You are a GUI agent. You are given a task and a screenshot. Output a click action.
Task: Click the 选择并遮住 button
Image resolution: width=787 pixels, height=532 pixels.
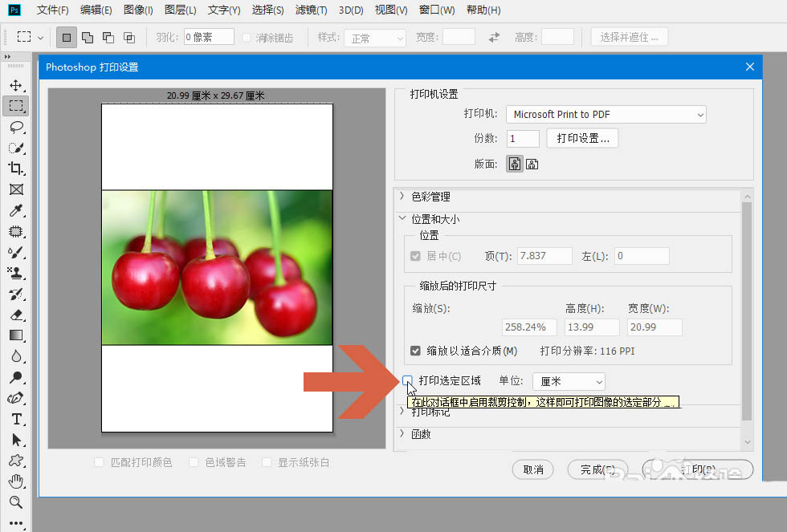tap(629, 37)
